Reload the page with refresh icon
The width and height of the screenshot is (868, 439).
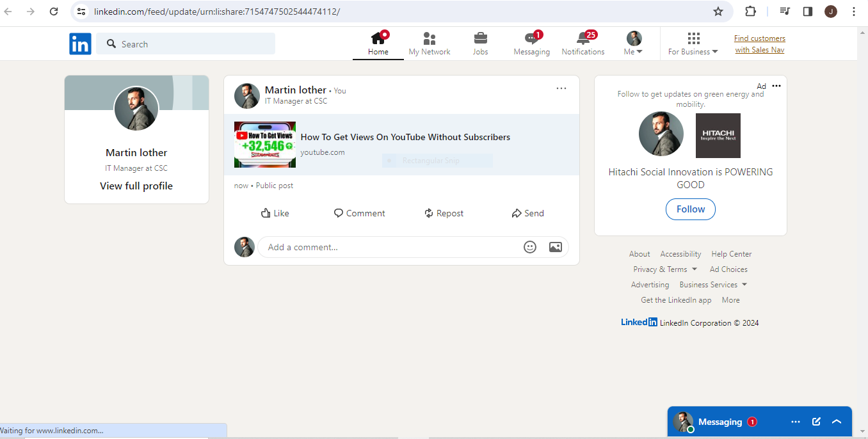(x=54, y=12)
